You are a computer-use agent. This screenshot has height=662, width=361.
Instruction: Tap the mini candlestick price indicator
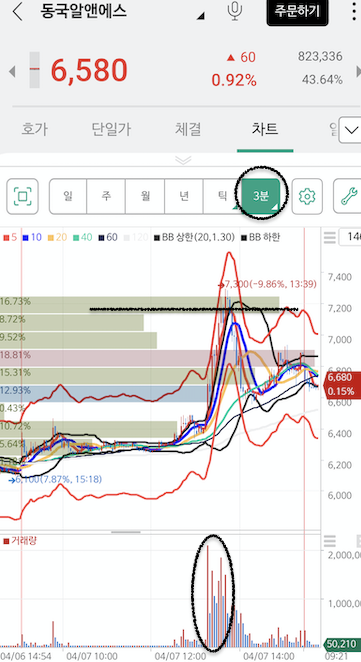(35, 70)
